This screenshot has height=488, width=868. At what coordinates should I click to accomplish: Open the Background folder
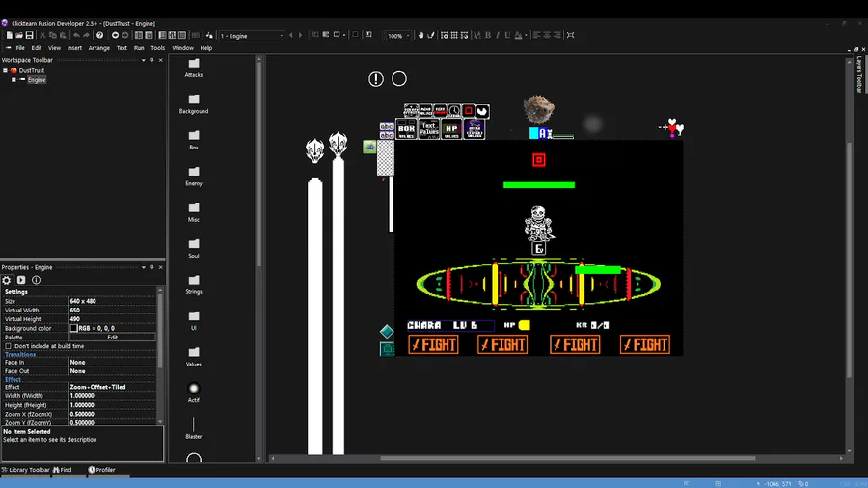(193, 104)
